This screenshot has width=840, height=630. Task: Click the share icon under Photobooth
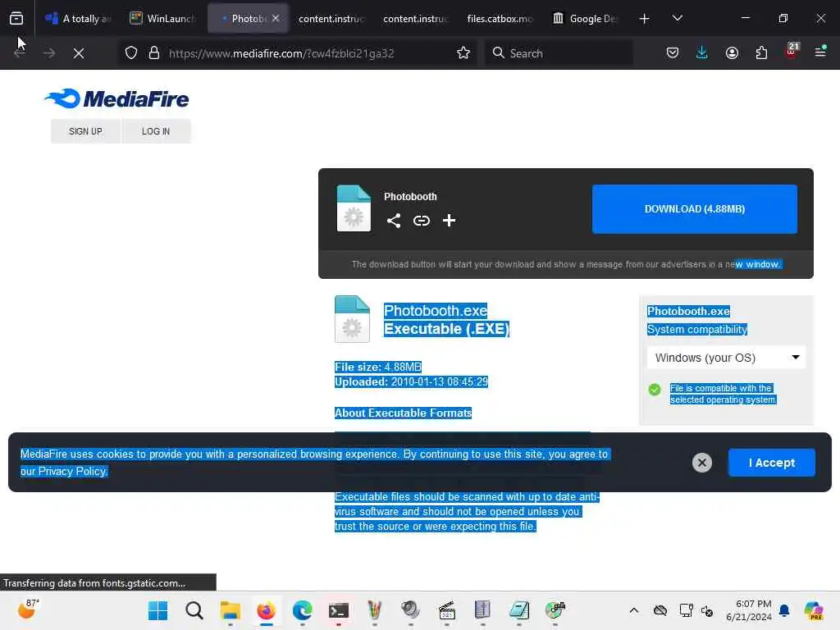[x=394, y=221]
